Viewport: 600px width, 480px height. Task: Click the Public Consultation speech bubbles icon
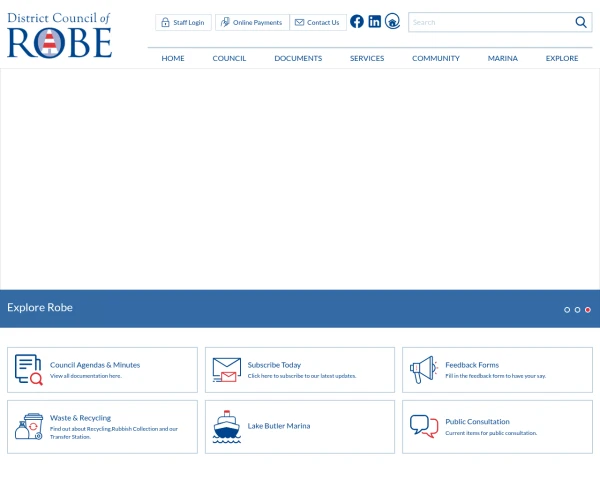pos(424,426)
